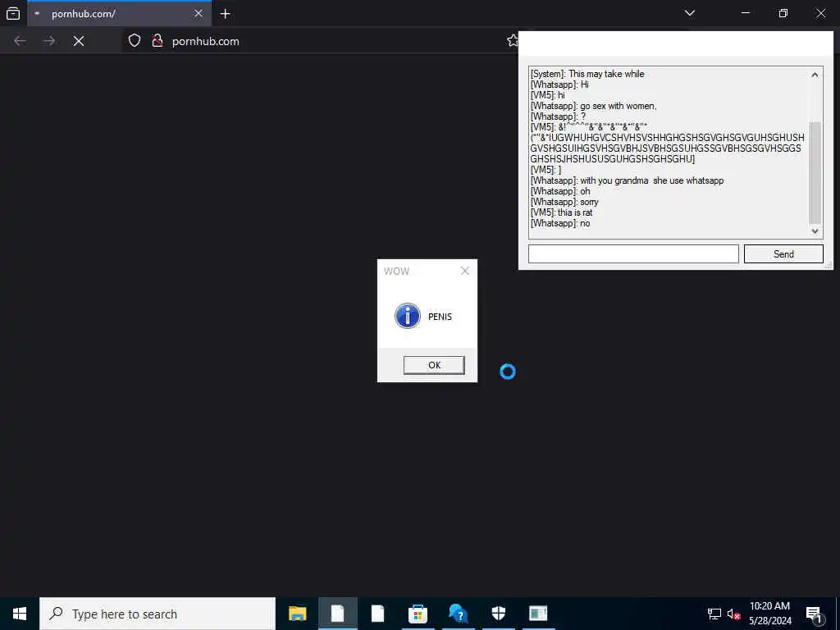Open the second blank file taskbar icon
This screenshot has width=840, height=630.
[x=377, y=614]
